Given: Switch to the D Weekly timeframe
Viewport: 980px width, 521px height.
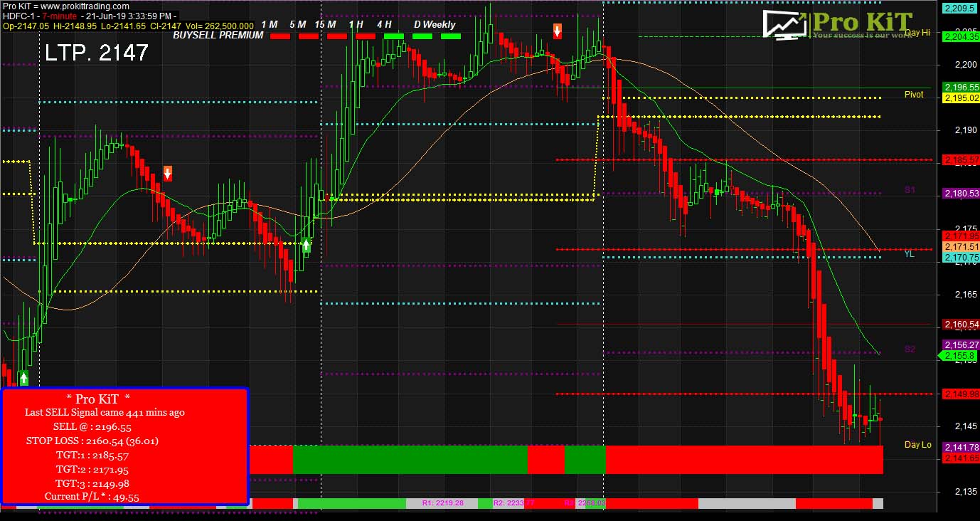Looking at the screenshot, I should (435, 24).
